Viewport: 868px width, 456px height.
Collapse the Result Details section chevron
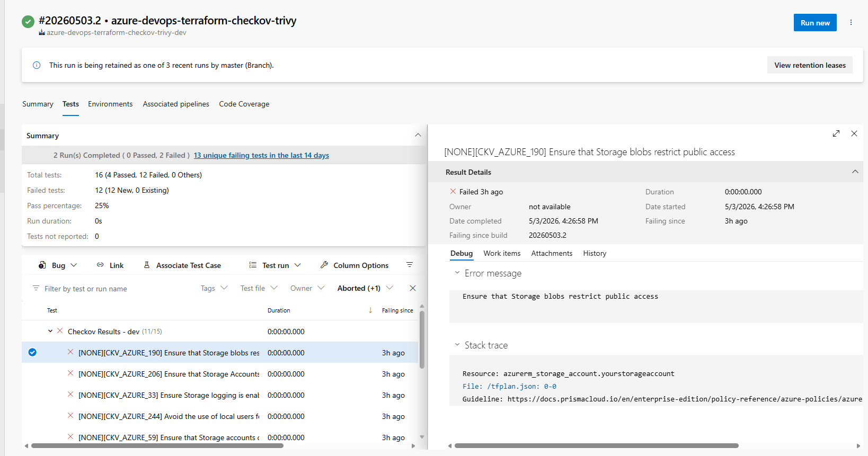[855, 172]
